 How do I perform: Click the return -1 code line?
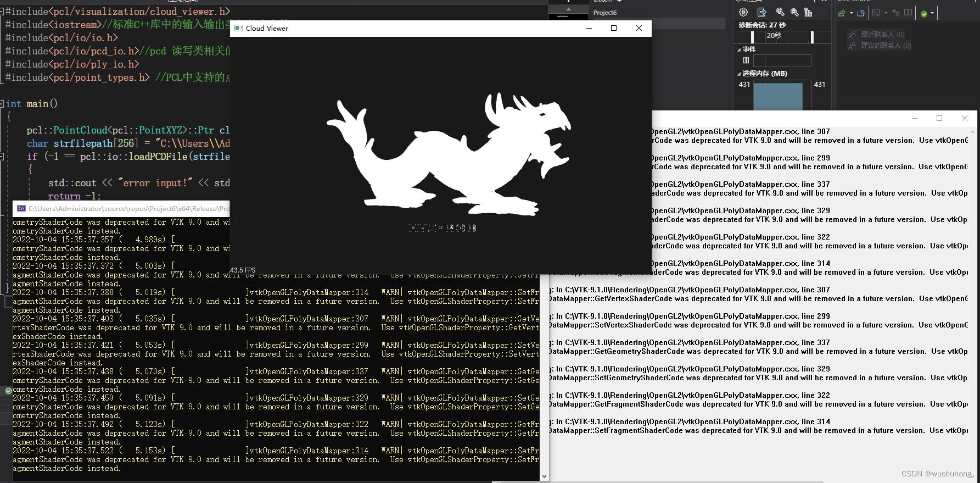tap(74, 196)
